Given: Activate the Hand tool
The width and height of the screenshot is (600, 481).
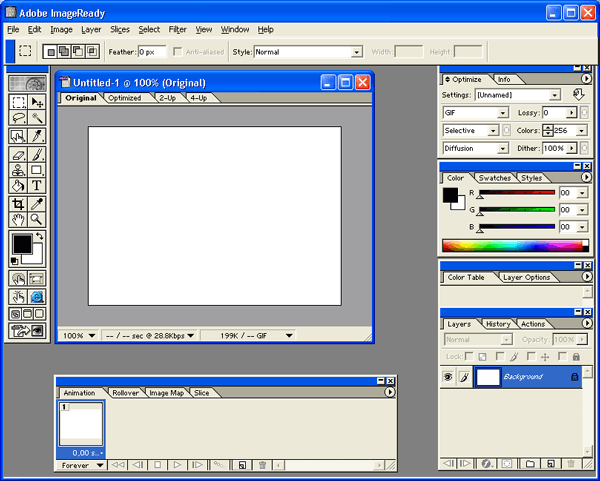Looking at the screenshot, I should tap(18, 219).
